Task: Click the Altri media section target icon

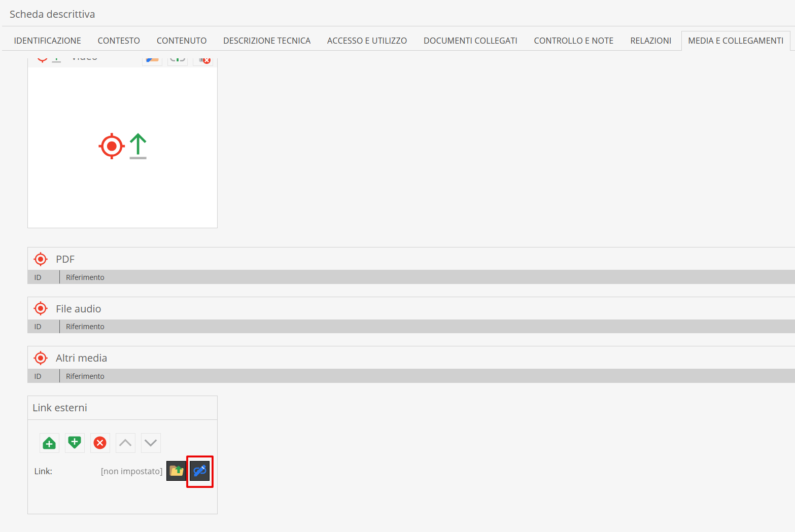Action: click(41, 358)
